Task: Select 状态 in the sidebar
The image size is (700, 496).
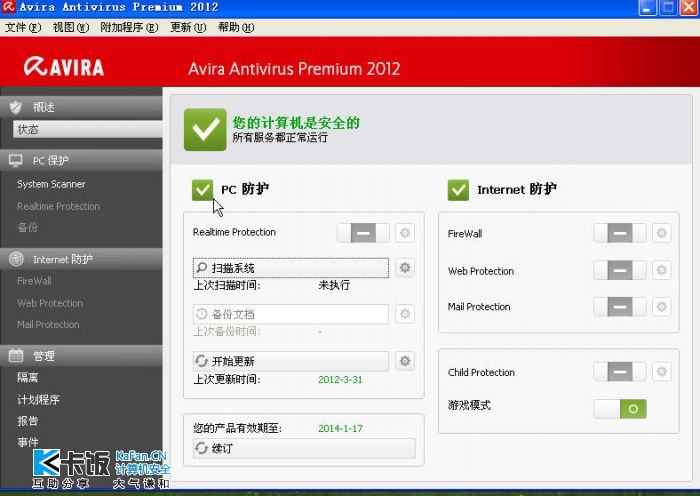Action: click(88, 129)
